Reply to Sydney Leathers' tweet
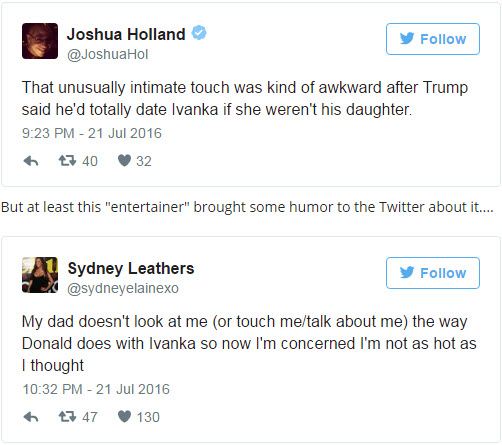This screenshot has height=445, width=502. 31,417
